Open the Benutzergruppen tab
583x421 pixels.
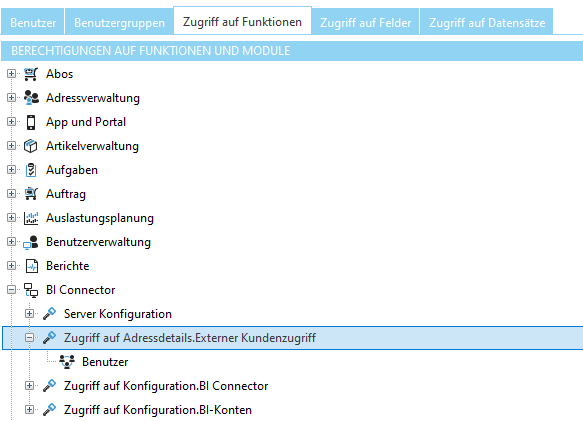119,22
